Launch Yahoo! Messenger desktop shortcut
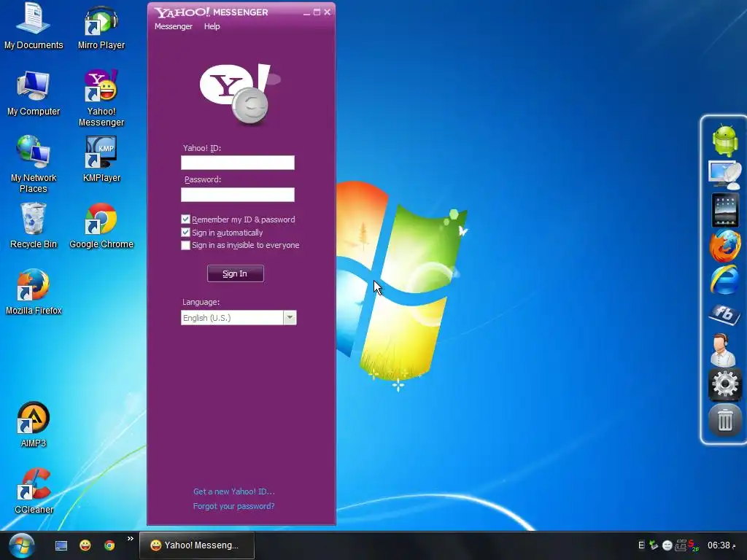The width and height of the screenshot is (747, 560). 101,98
